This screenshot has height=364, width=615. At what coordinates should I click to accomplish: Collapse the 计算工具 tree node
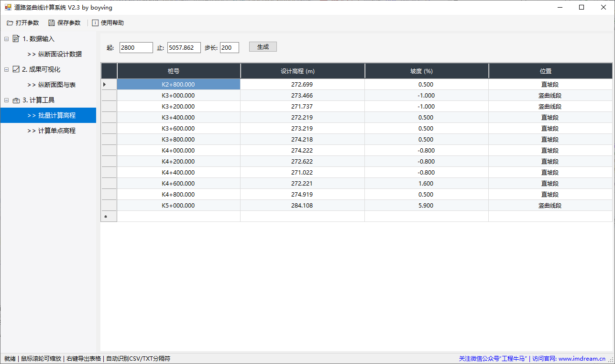click(6, 100)
